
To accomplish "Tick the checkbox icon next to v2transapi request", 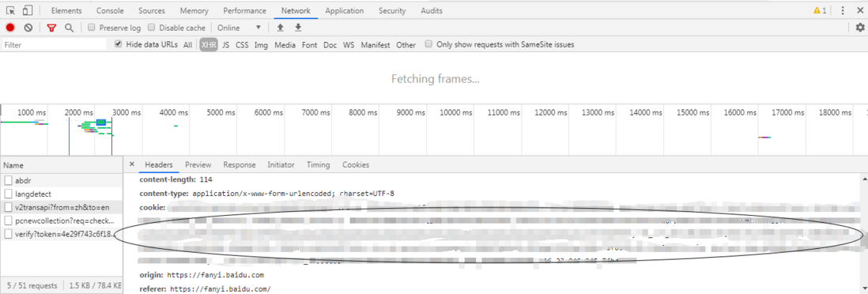I will pyautogui.click(x=9, y=207).
